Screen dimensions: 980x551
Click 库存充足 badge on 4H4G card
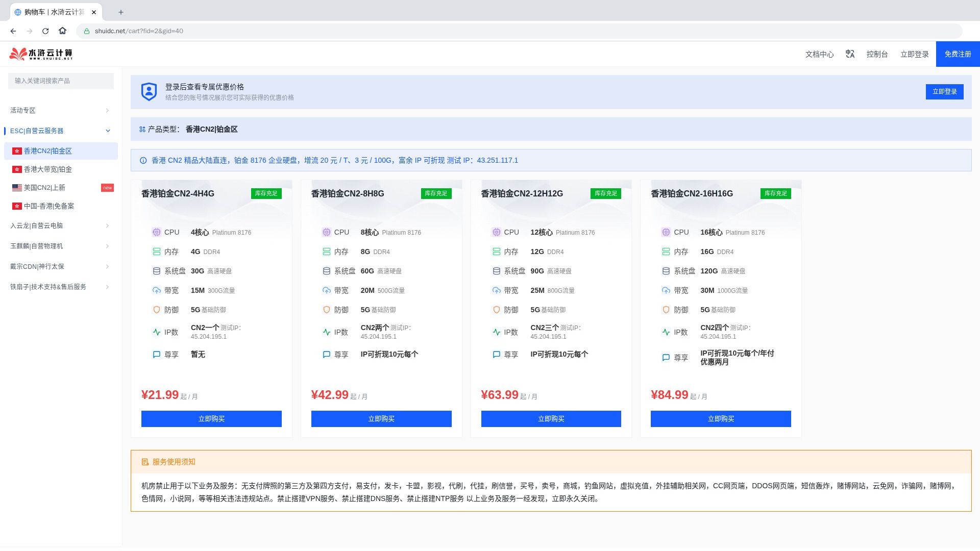pyautogui.click(x=266, y=194)
